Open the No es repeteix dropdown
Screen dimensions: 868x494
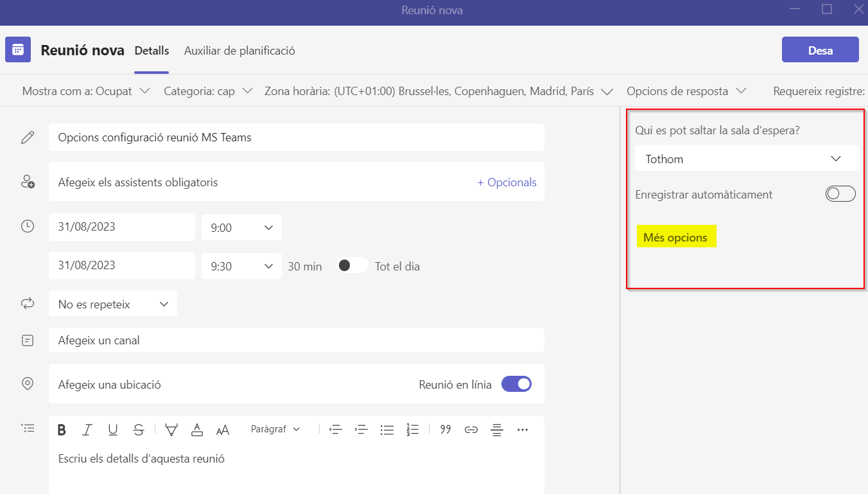click(x=113, y=304)
